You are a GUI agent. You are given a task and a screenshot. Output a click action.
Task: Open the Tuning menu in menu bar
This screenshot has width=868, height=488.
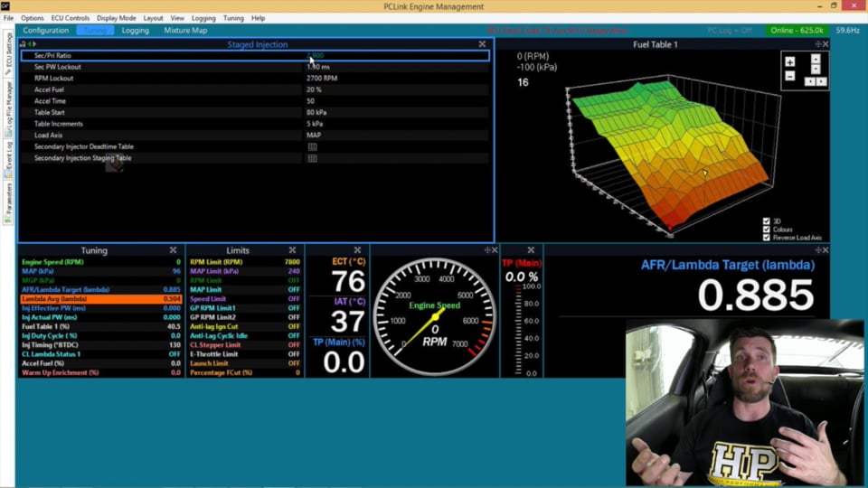tap(233, 18)
